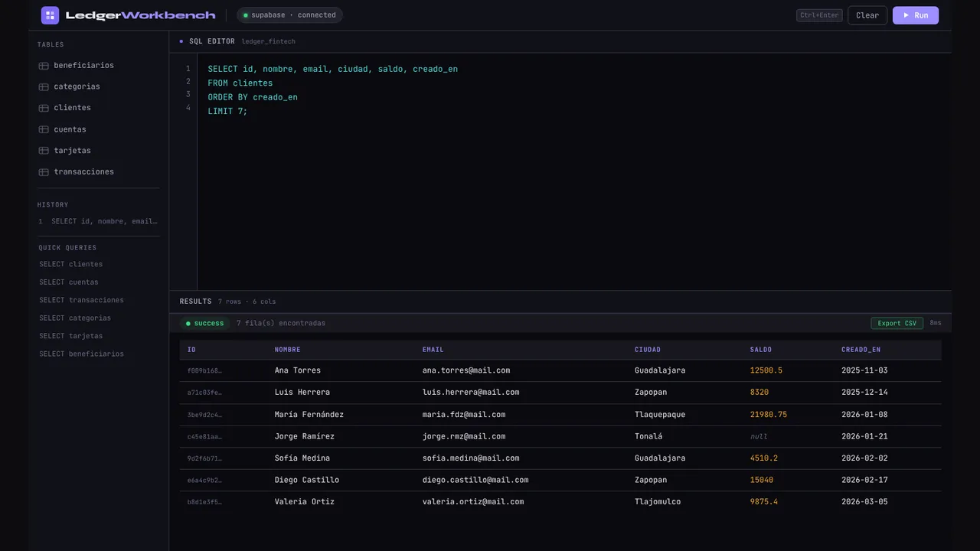The height and width of the screenshot is (551, 980).
Task: Click inside the SQL editor text area
Action: pyautogui.click(x=574, y=171)
